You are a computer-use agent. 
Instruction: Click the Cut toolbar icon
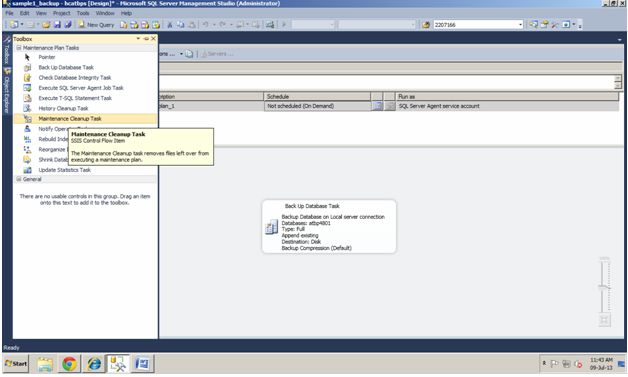click(169, 25)
